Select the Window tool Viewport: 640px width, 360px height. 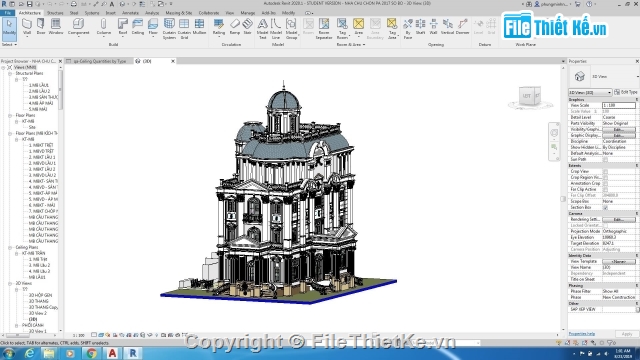coord(56,27)
